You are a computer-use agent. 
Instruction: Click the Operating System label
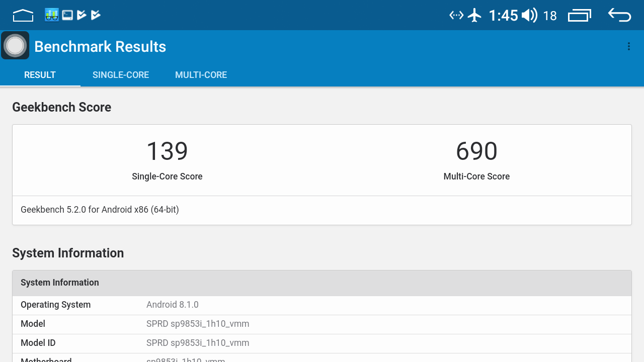[x=55, y=305]
